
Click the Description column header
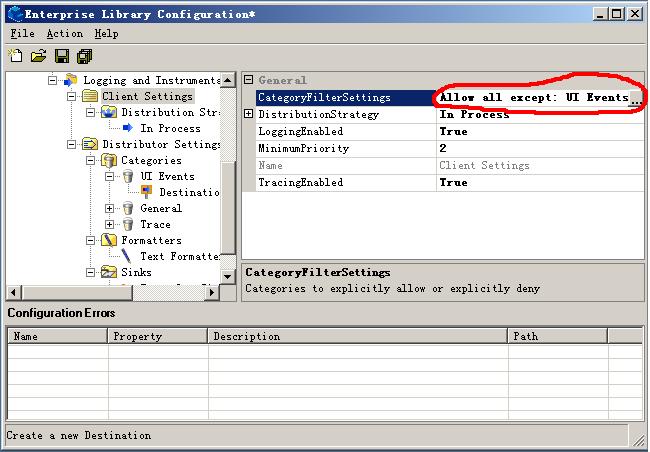click(x=357, y=336)
